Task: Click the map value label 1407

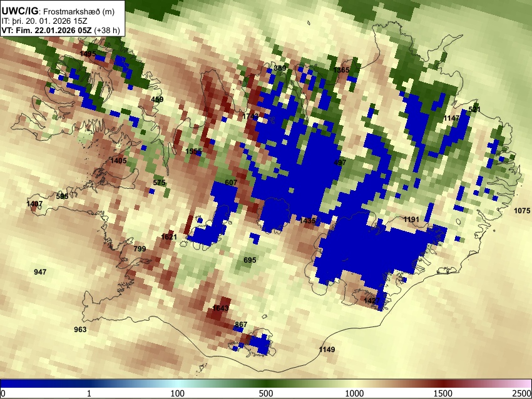Action: click(x=34, y=204)
